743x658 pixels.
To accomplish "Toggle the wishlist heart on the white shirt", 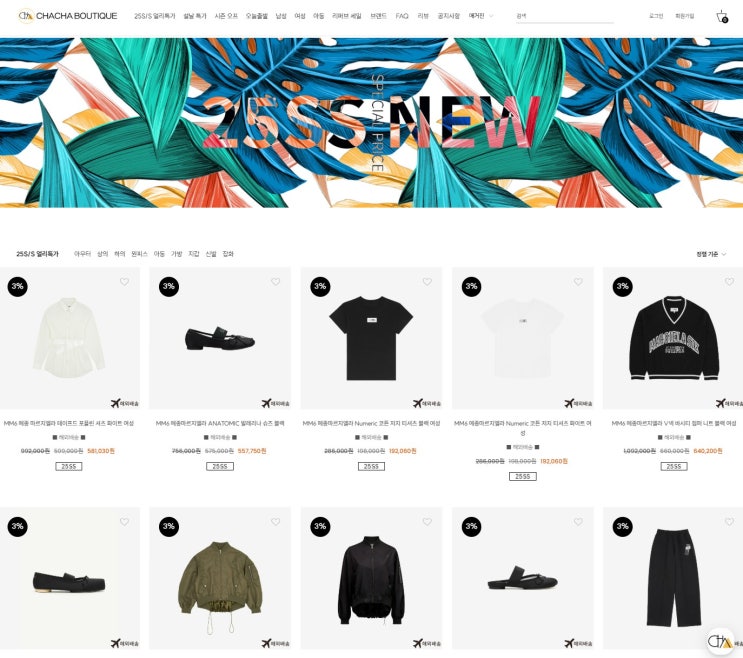I will (x=124, y=282).
